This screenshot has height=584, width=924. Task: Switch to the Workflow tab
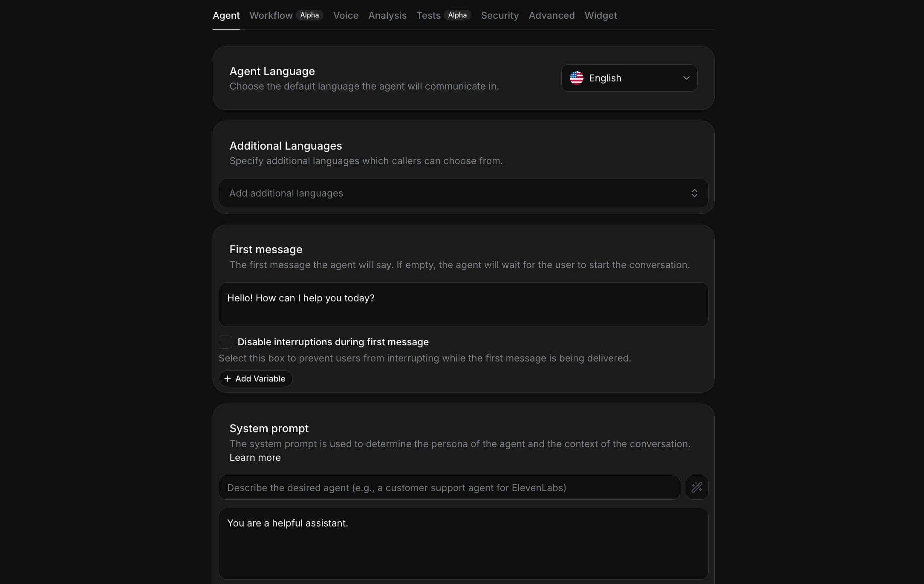click(x=271, y=15)
